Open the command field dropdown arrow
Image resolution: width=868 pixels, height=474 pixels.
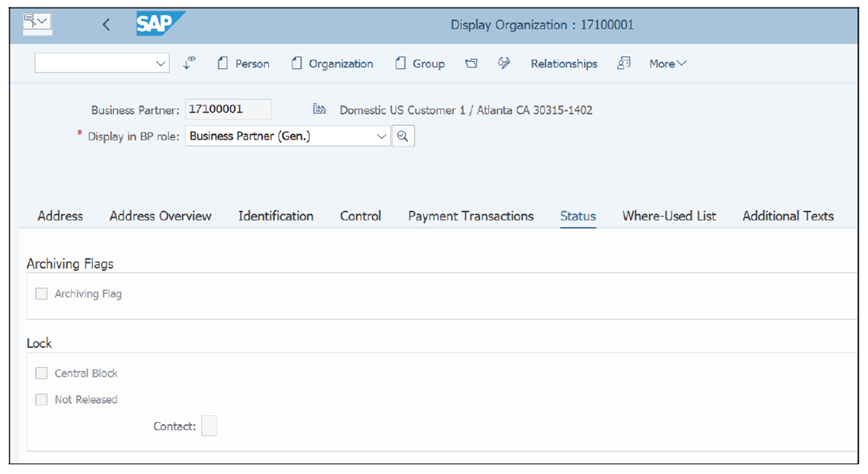161,63
